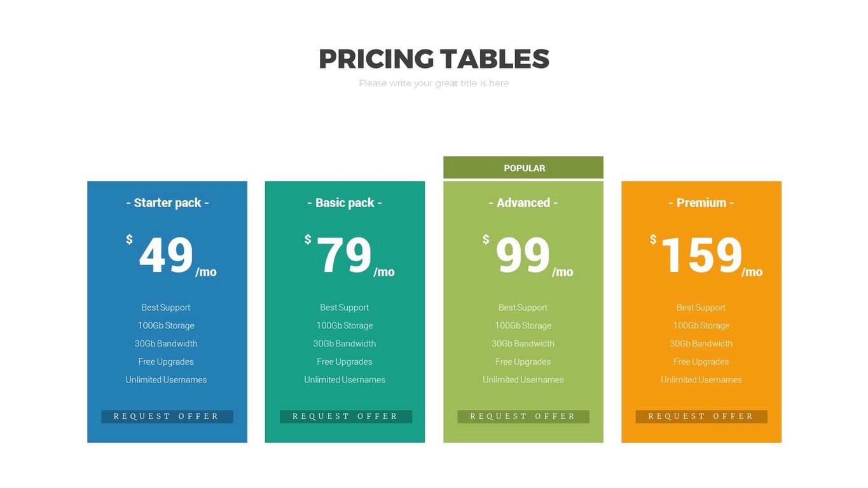Click the 99 price in the Advanced card
This screenshot has width=868, height=488.
pyautogui.click(x=523, y=255)
